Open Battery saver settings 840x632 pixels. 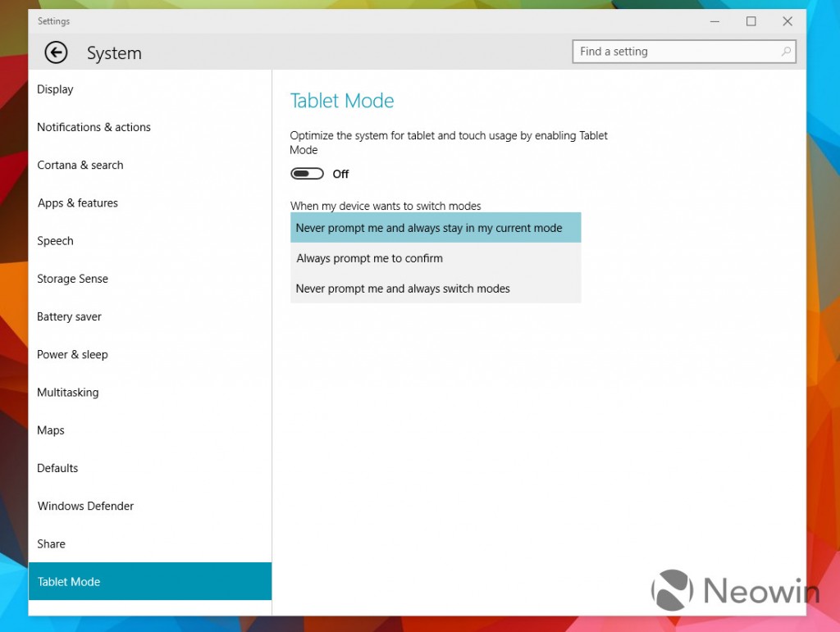(69, 316)
